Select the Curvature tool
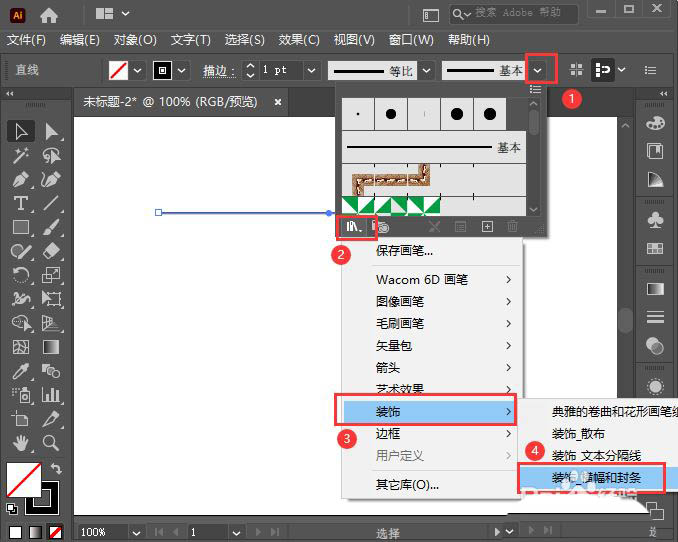 pos(51,179)
